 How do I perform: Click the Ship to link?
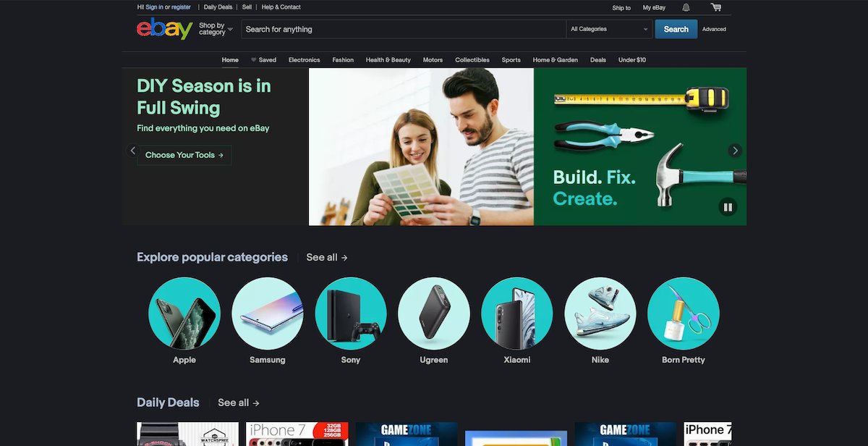tap(621, 8)
